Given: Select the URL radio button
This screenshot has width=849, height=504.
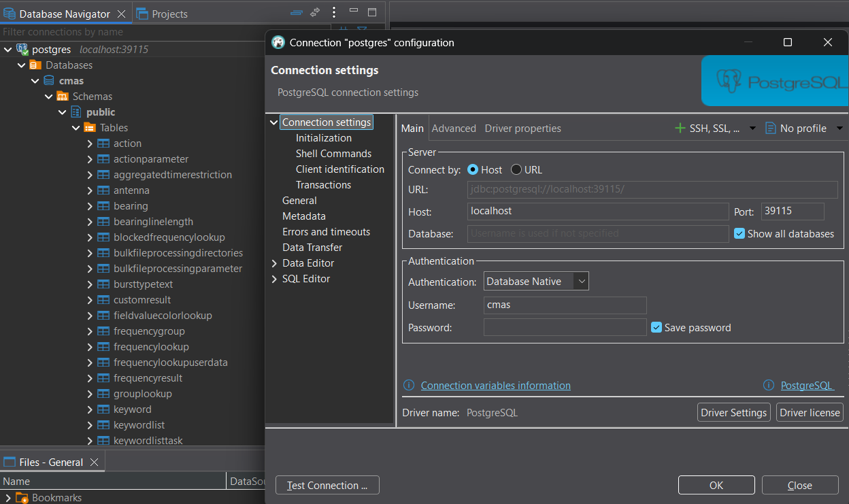Looking at the screenshot, I should [x=516, y=170].
